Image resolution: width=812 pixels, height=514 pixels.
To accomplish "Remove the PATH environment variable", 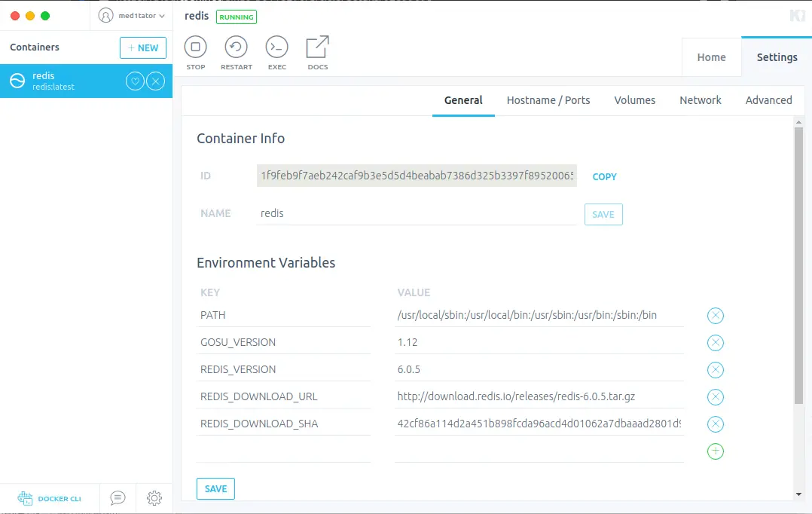I will click(x=715, y=316).
